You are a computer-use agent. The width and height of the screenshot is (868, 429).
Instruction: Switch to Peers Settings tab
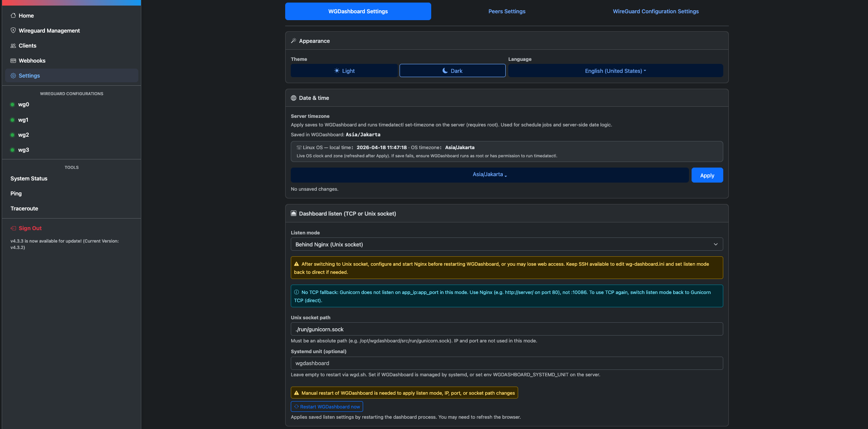(507, 12)
